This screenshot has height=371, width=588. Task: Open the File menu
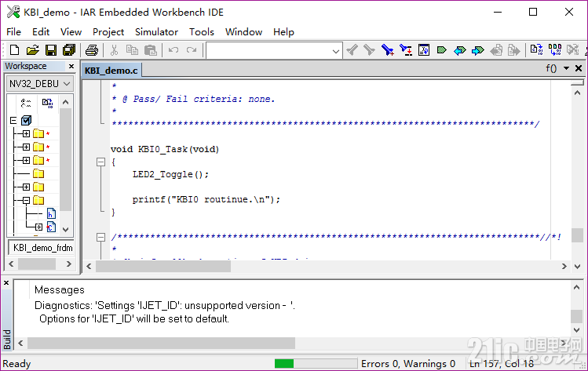coord(14,32)
